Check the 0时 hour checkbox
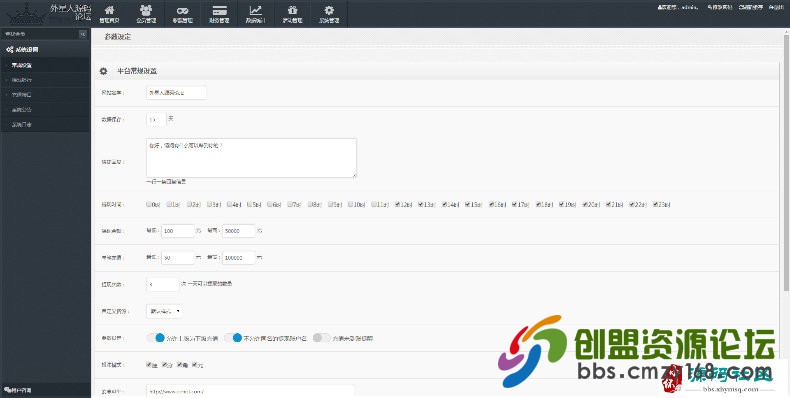790x398 pixels. (149, 204)
